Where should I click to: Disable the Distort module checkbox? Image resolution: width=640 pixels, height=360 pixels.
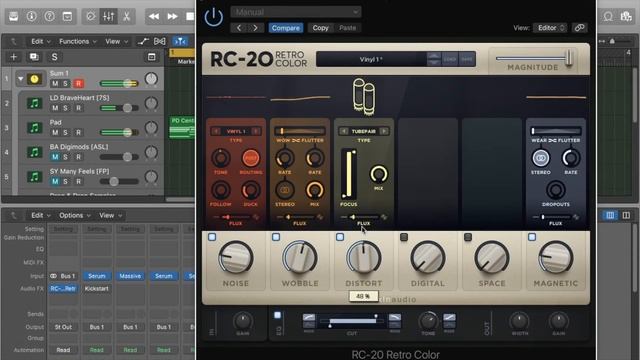pyautogui.click(x=340, y=237)
